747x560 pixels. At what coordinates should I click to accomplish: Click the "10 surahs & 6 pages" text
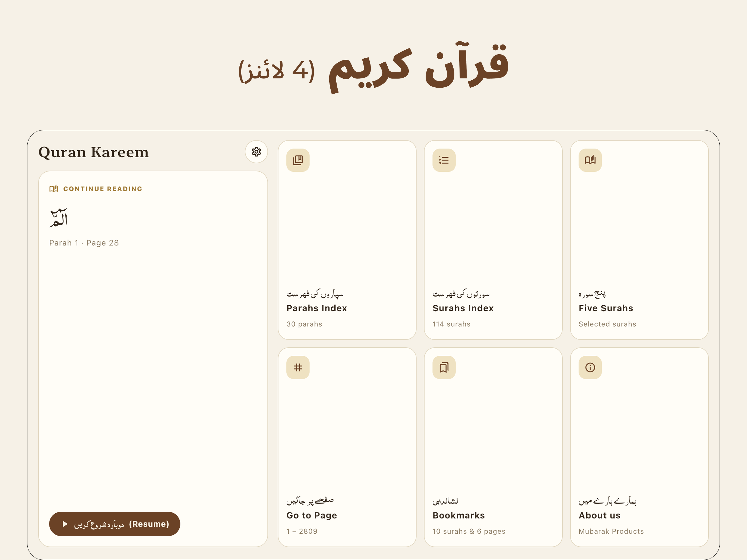pyautogui.click(x=469, y=531)
